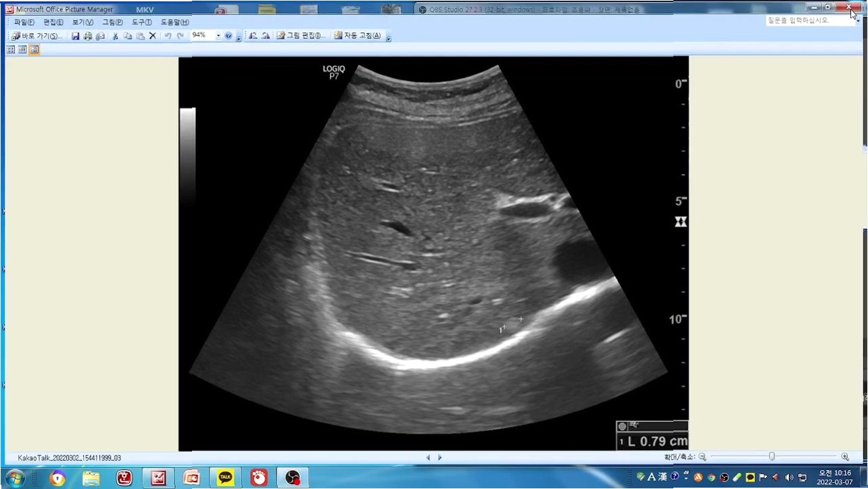Viewport: 868px width, 489px height.
Task: Click the Print icon in toolbar
Action: (x=88, y=36)
